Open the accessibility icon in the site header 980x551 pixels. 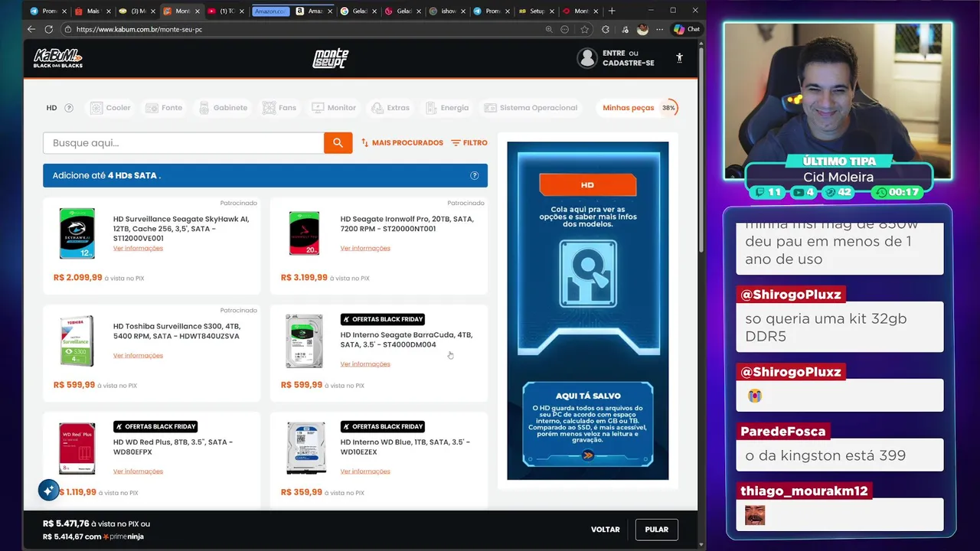[679, 58]
